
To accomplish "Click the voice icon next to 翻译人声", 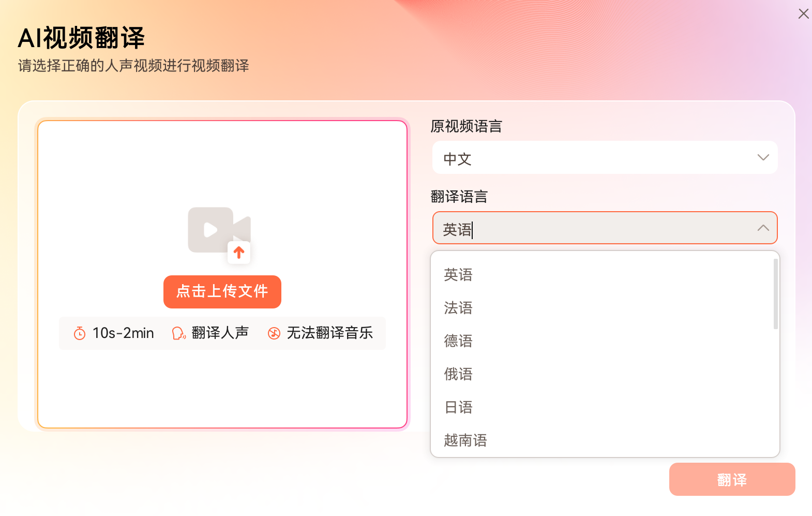I will [x=178, y=333].
